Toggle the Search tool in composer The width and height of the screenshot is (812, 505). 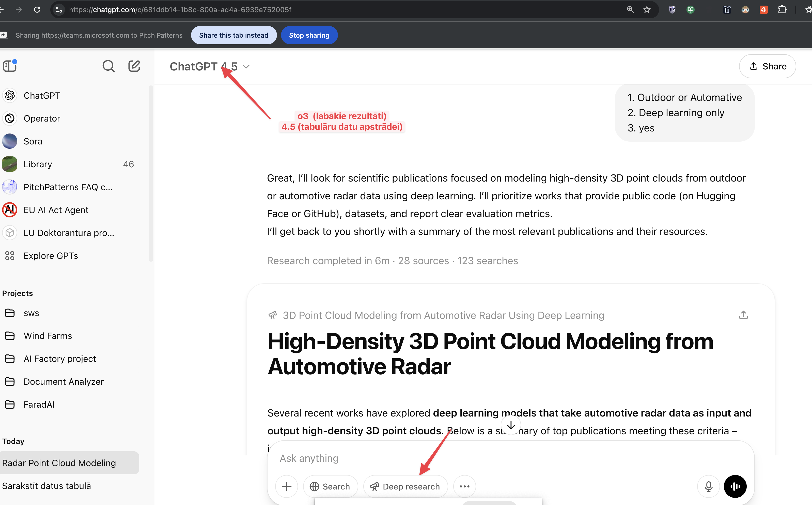coord(330,486)
